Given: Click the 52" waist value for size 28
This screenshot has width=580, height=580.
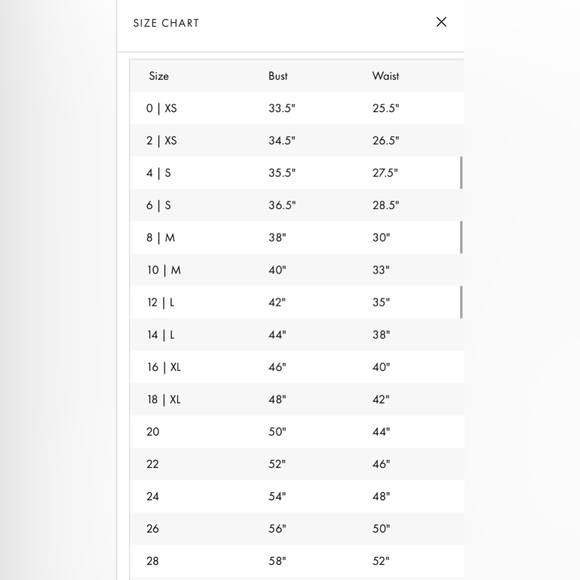Looking at the screenshot, I should click(381, 561).
